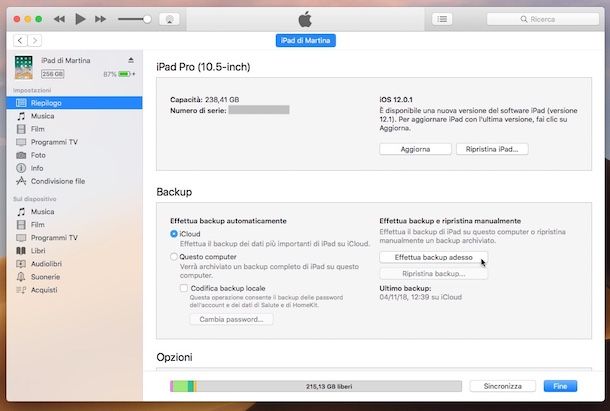Go forward with the right chevron

click(x=35, y=40)
